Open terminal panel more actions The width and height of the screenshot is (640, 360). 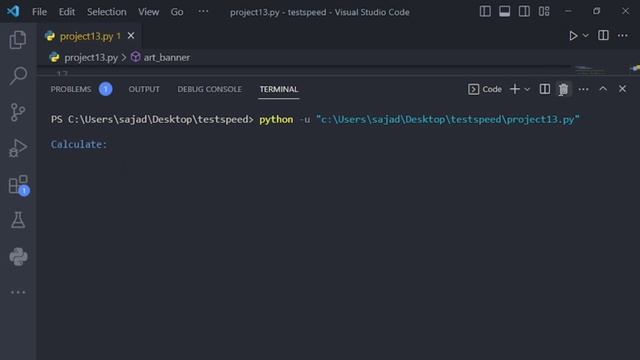pyautogui.click(x=583, y=89)
